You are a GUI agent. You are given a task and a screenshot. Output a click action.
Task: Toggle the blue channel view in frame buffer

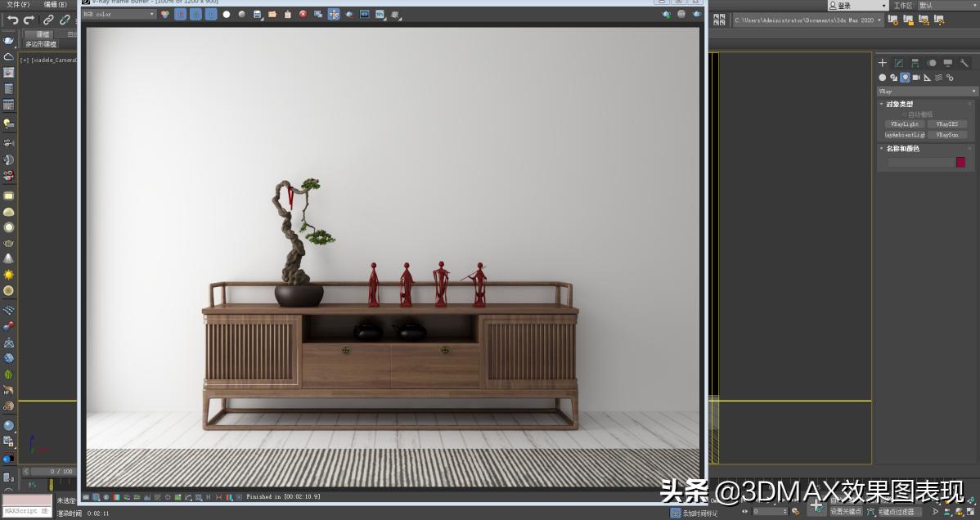(x=209, y=14)
